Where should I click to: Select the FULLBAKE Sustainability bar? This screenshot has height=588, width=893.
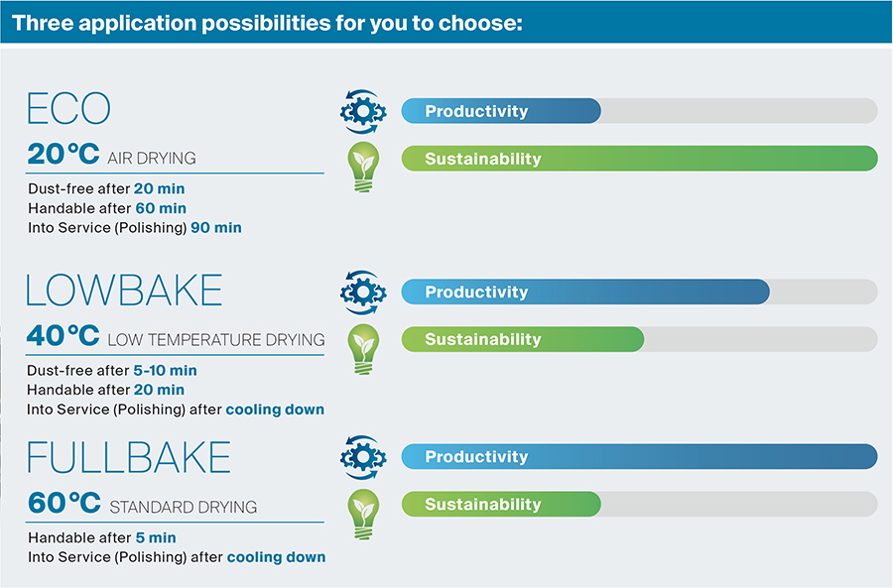pyautogui.click(x=640, y=505)
